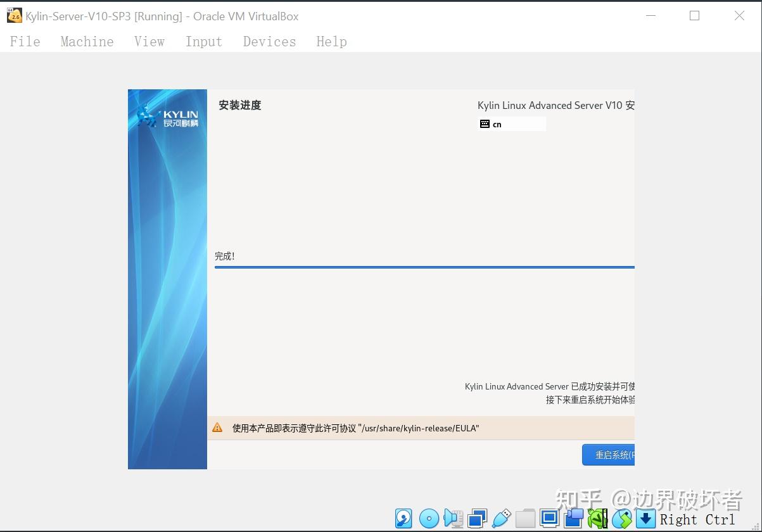Open the Devices menu

(269, 41)
